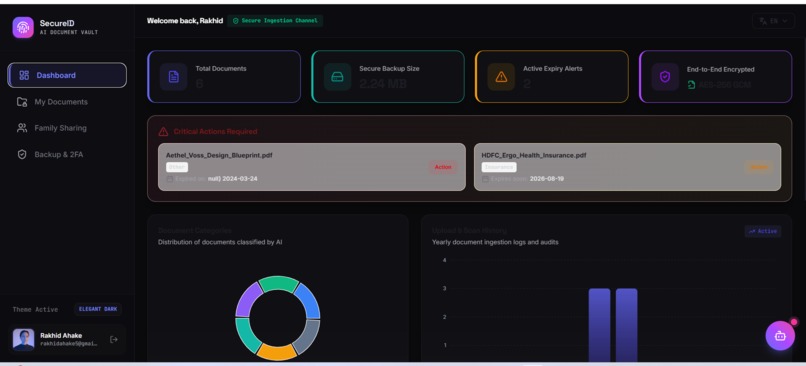The image size is (806, 366).
Task: Click the Backup & 2FA shield icon
Action: [22, 154]
